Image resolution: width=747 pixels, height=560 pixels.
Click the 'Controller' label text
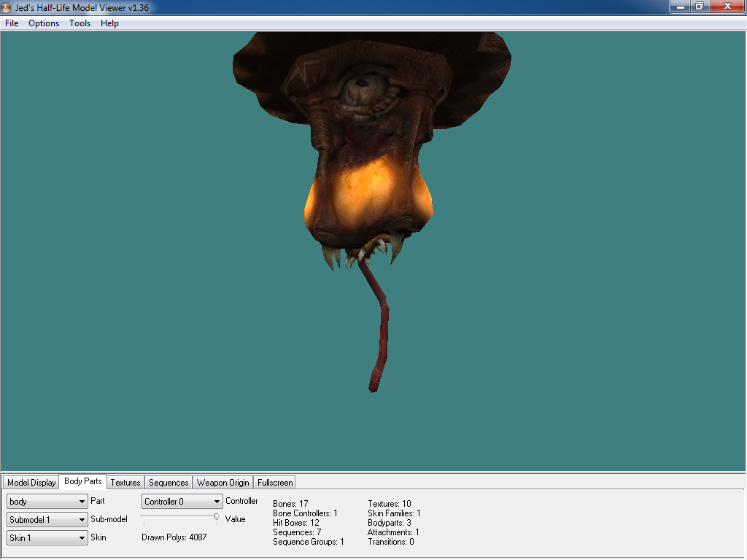tap(241, 501)
